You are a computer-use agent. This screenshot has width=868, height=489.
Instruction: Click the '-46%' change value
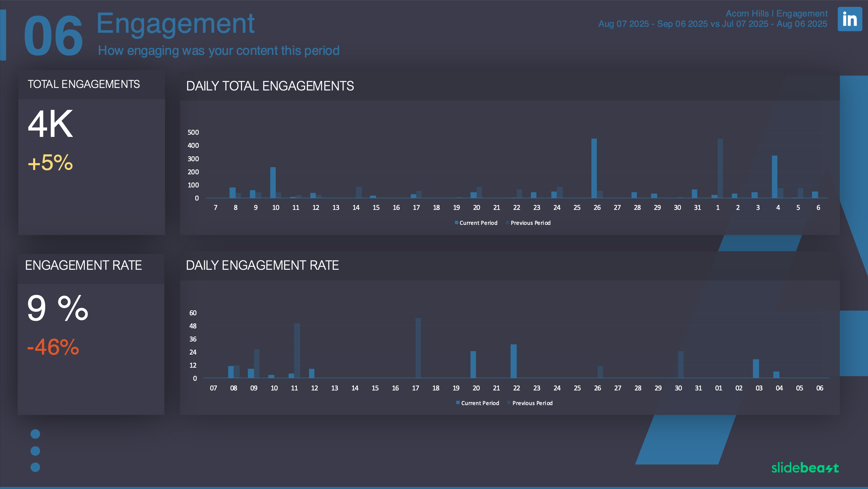tap(53, 347)
